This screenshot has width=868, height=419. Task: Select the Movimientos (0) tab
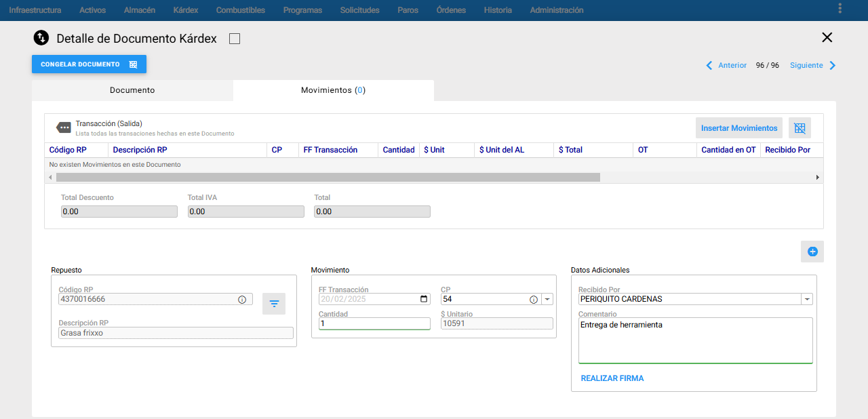(x=333, y=90)
